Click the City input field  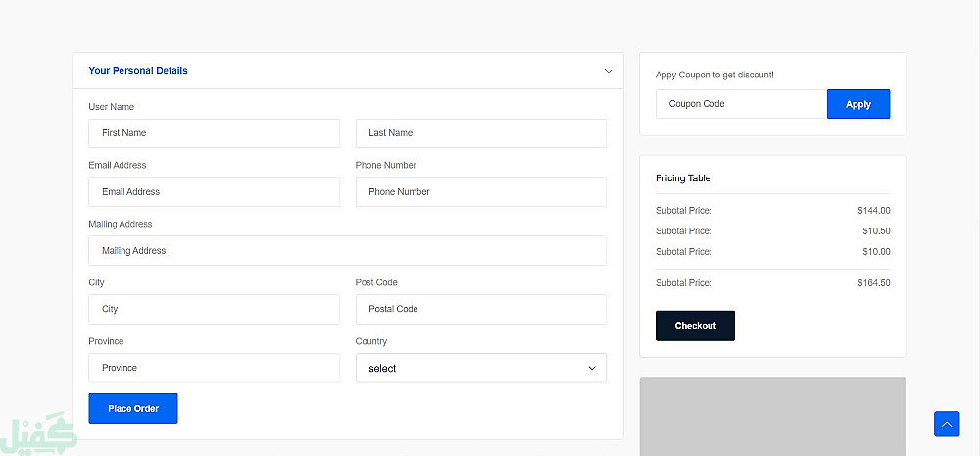tap(214, 309)
